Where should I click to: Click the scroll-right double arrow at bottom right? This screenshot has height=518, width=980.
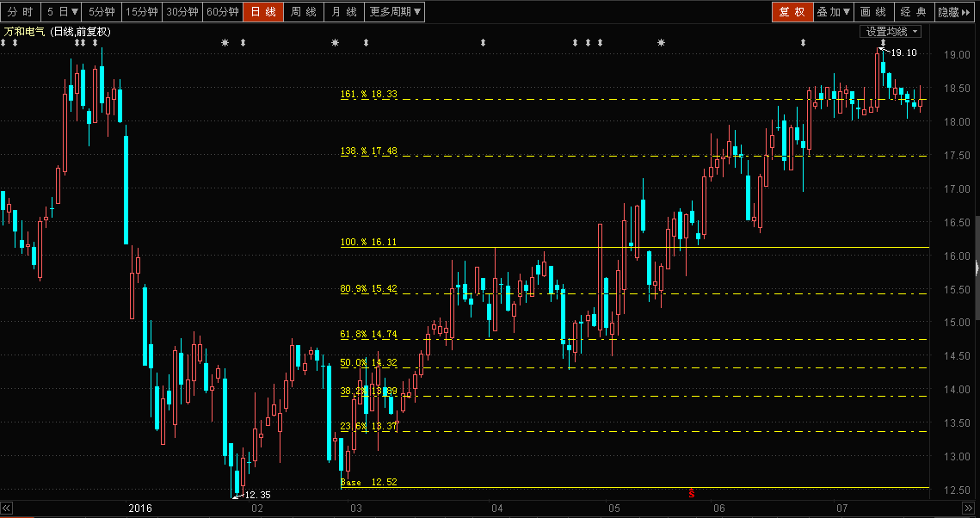971,509
